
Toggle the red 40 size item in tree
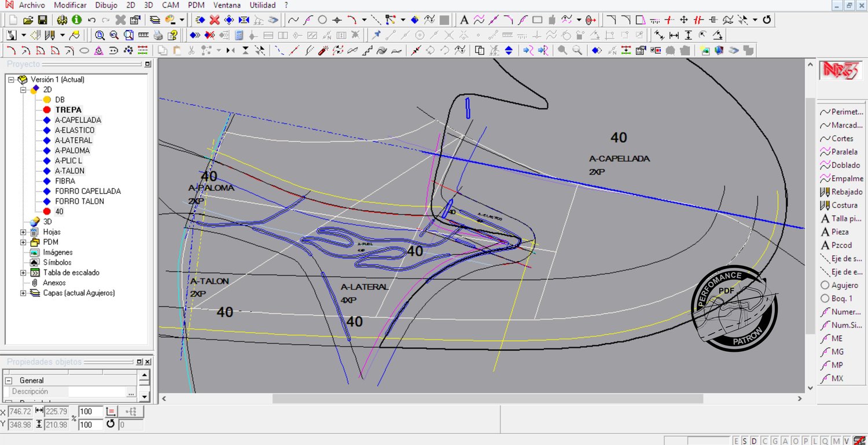point(47,211)
